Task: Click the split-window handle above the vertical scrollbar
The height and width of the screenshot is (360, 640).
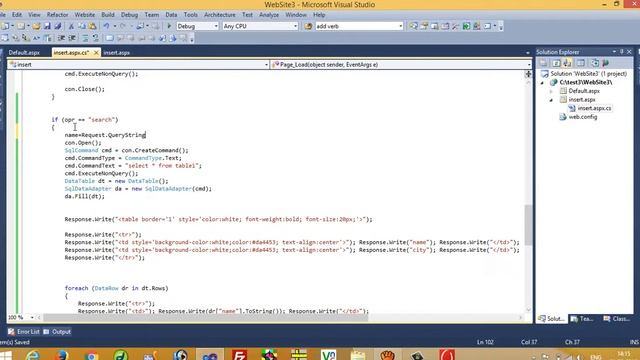Action: click(x=528, y=74)
